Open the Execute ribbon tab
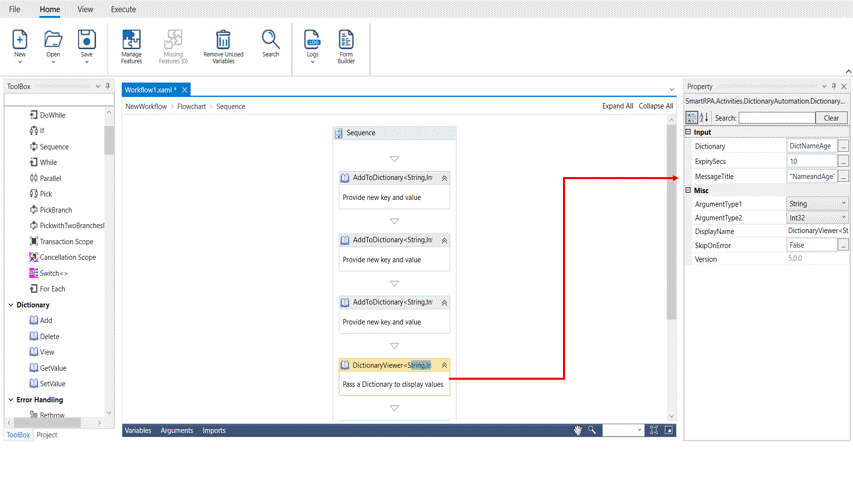The width and height of the screenshot is (853, 480). click(x=124, y=9)
